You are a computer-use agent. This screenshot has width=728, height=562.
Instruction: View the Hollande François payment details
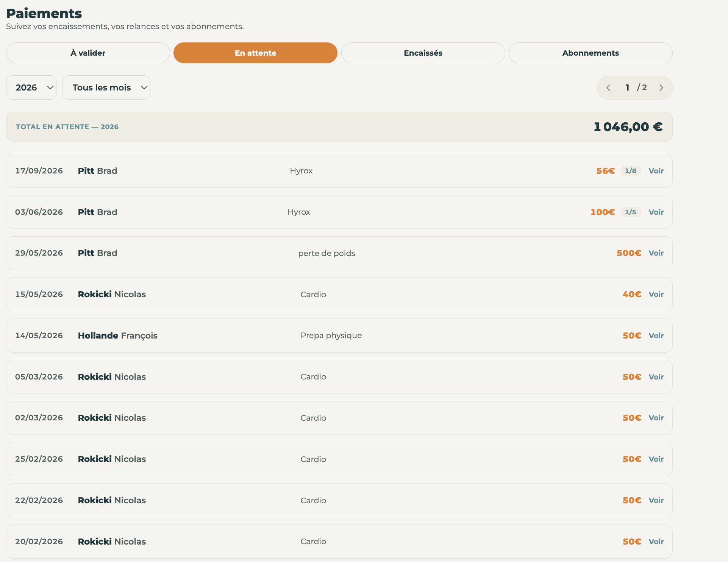[656, 336]
